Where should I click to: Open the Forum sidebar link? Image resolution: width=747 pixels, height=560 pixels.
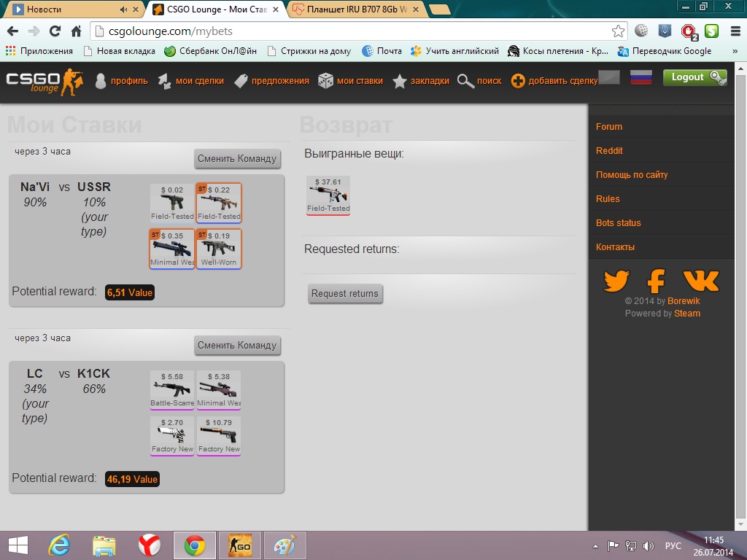click(x=609, y=127)
